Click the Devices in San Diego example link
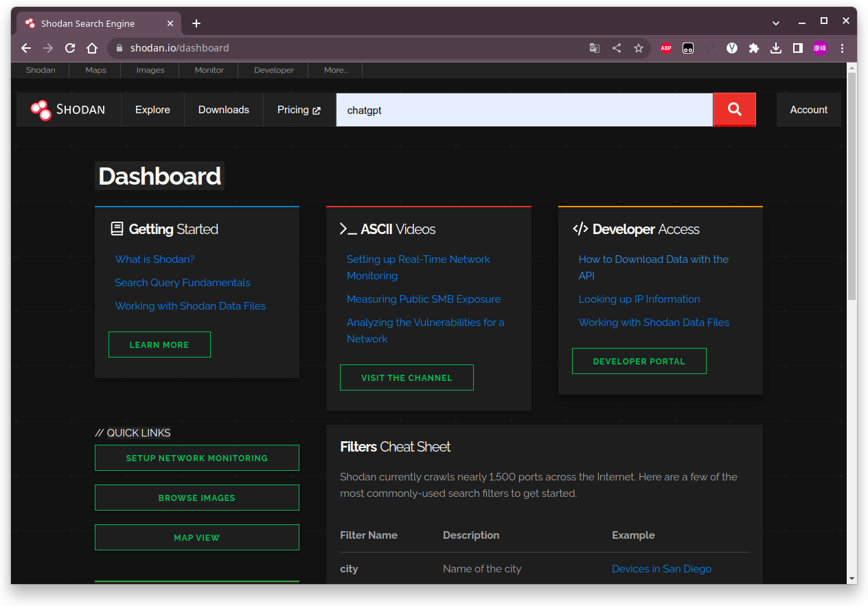 tap(661, 568)
